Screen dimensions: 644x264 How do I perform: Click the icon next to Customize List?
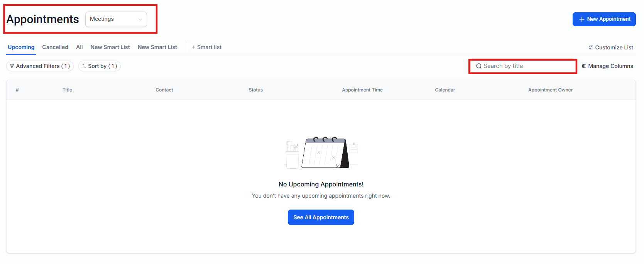coord(591,47)
